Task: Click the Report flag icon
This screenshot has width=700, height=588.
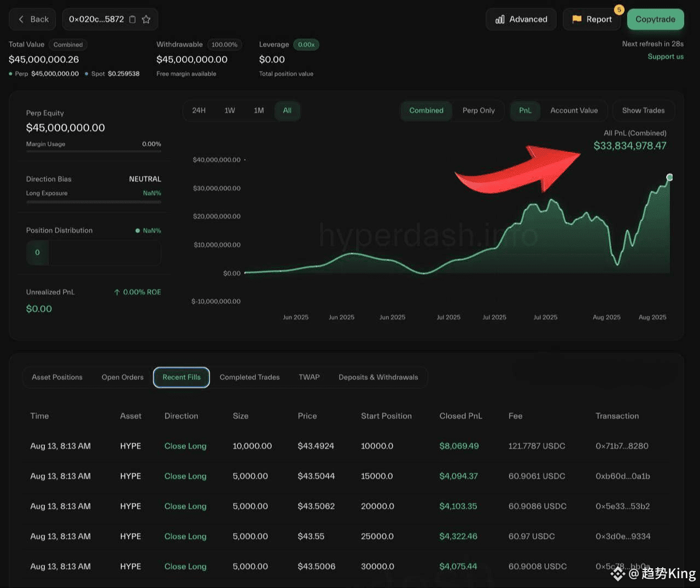Action: click(x=576, y=19)
